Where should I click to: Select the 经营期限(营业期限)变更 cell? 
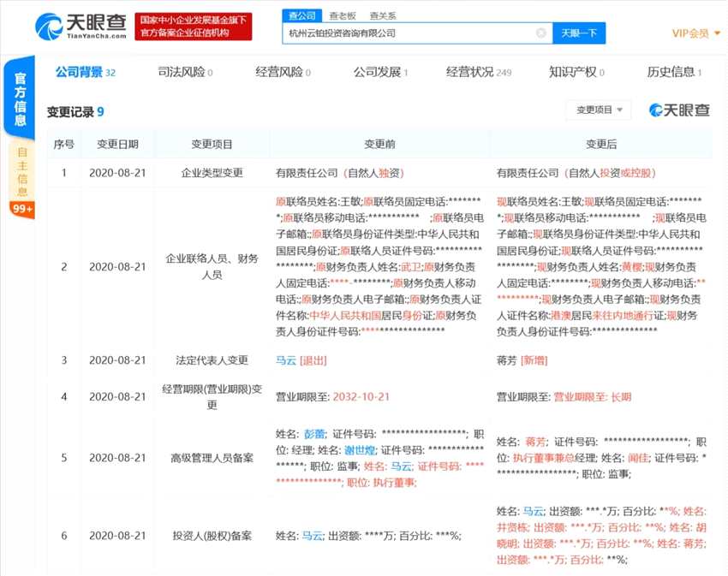pyautogui.click(x=212, y=397)
